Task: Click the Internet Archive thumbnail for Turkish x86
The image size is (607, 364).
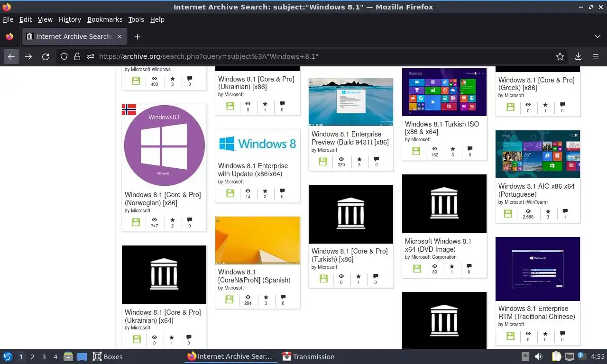Action: (x=351, y=214)
